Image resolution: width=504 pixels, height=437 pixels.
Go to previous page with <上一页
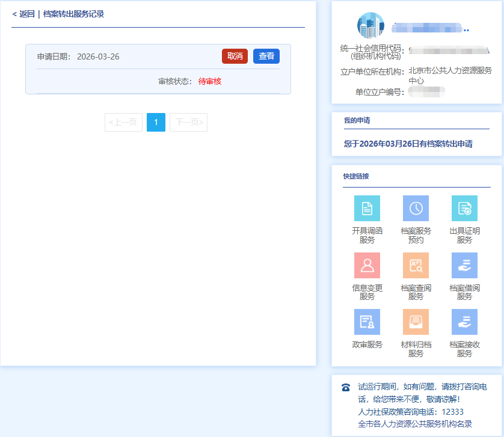[123, 123]
